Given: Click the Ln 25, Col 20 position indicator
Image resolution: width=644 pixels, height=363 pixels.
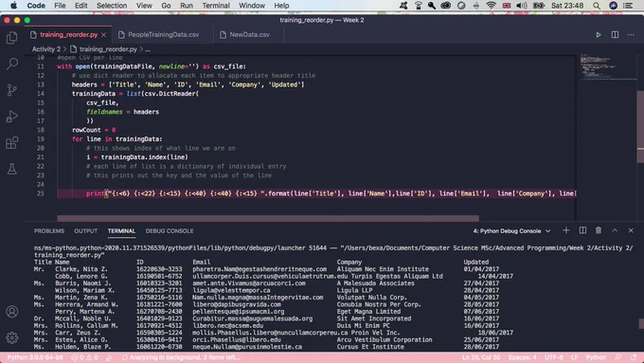Looking at the screenshot, I should (x=481, y=357).
